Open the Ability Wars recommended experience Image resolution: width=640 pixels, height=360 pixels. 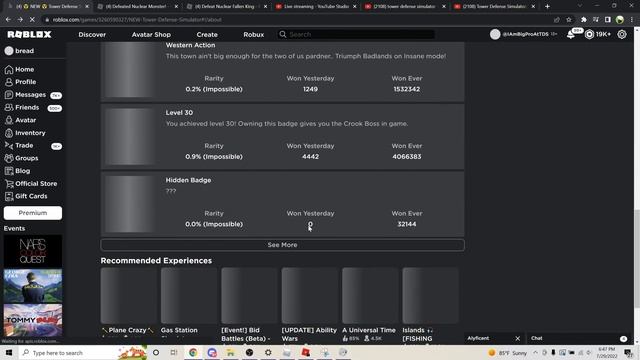tap(309, 296)
